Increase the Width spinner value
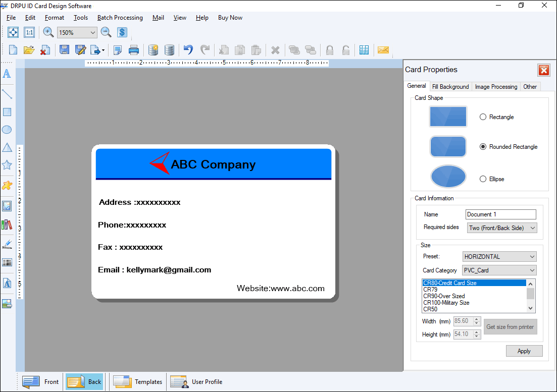This screenshot has height=392, width=557. [477, 318]
